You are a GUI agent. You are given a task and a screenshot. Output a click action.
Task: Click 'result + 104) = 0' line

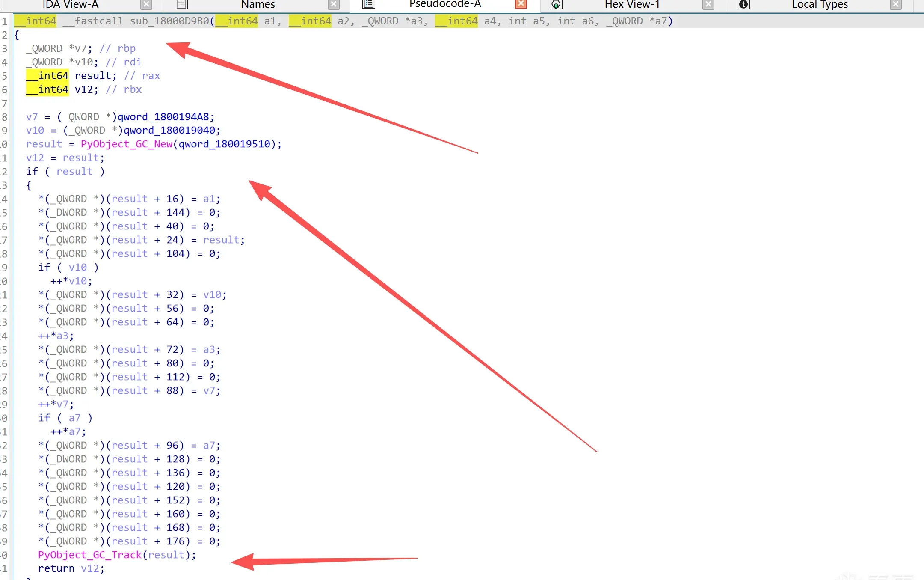(x=129, y=254)
